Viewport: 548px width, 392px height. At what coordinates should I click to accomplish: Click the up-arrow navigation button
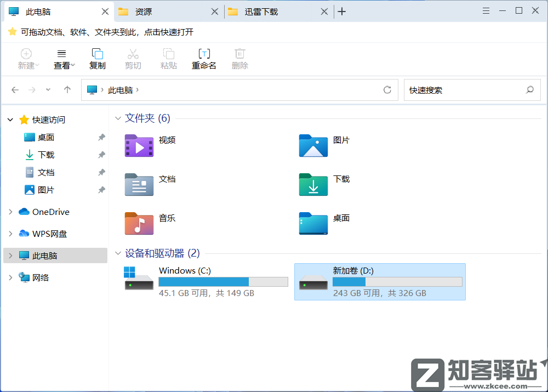point(67,90)
